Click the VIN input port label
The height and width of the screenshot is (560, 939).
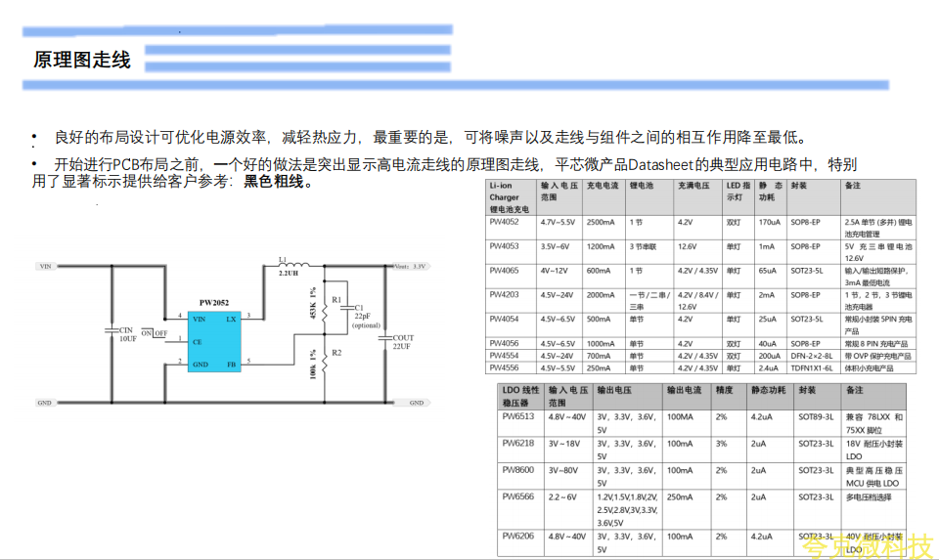pos(45,266)
